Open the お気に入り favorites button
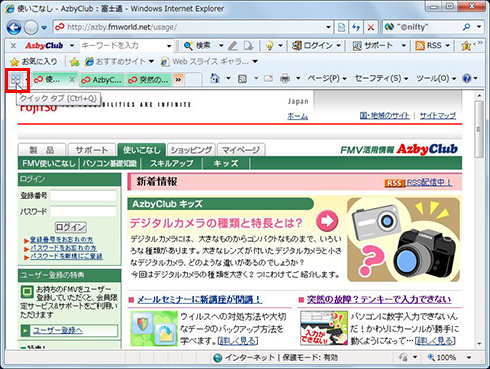490x369 pixels. coord(33,62)
